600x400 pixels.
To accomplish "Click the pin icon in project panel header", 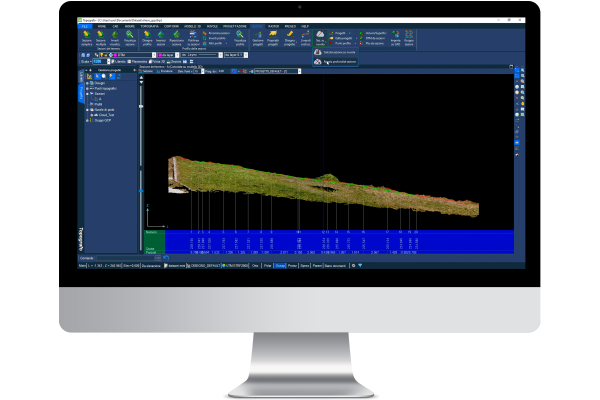I will (x=134, y=70).
